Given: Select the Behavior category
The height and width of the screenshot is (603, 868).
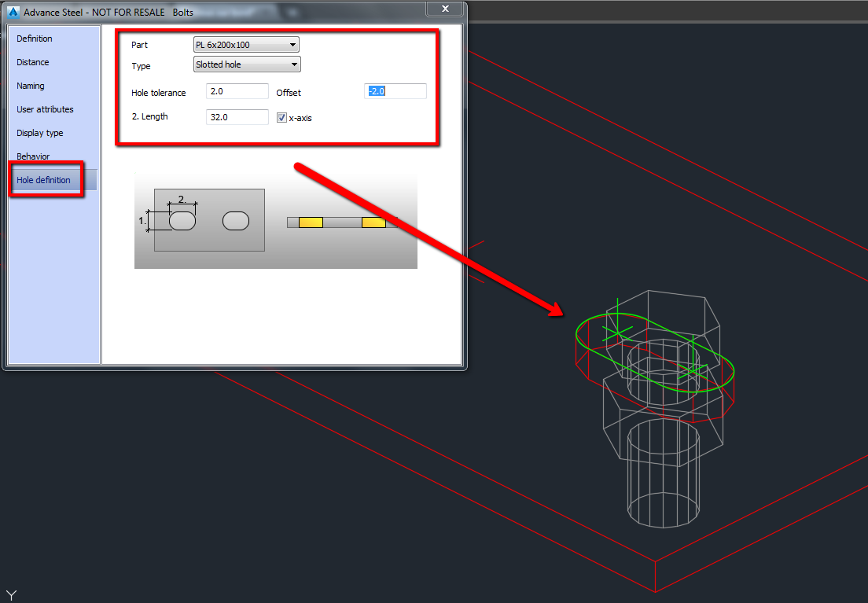Looking at the screenshot, I should coord(33,156).
